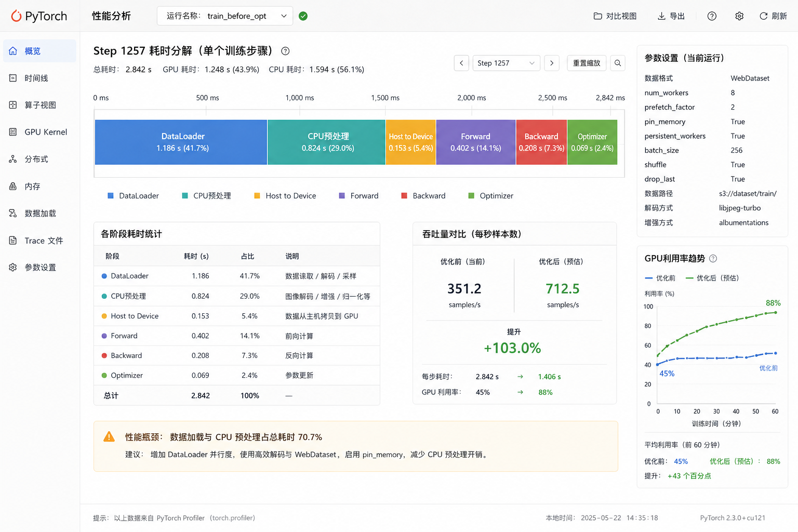Toggle Host to Device series in the legend
Image resolution: width=798 pixels, height=532 pixels.
285,196
